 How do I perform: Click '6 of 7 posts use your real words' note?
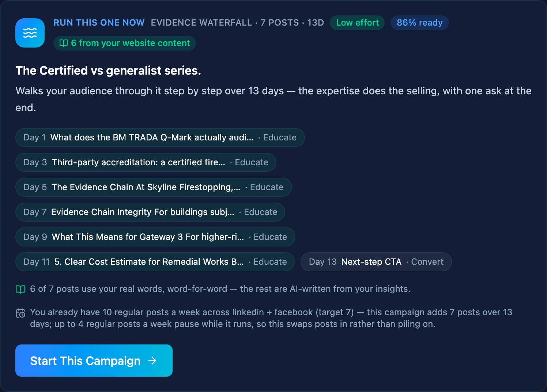[220, 289]
